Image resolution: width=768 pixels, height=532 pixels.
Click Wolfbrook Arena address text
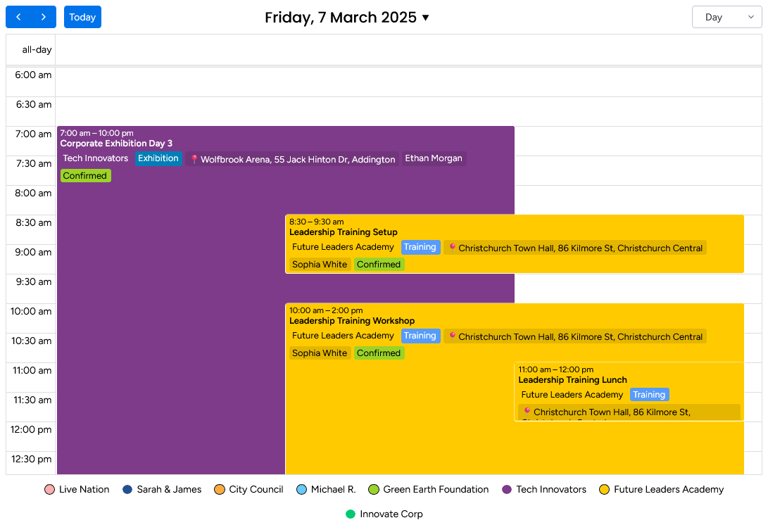pyautogui.click(x=298, y=160)
